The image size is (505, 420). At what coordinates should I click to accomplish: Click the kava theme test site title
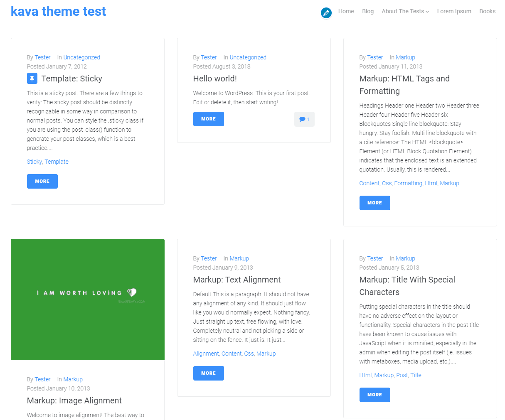click(58, 11)
